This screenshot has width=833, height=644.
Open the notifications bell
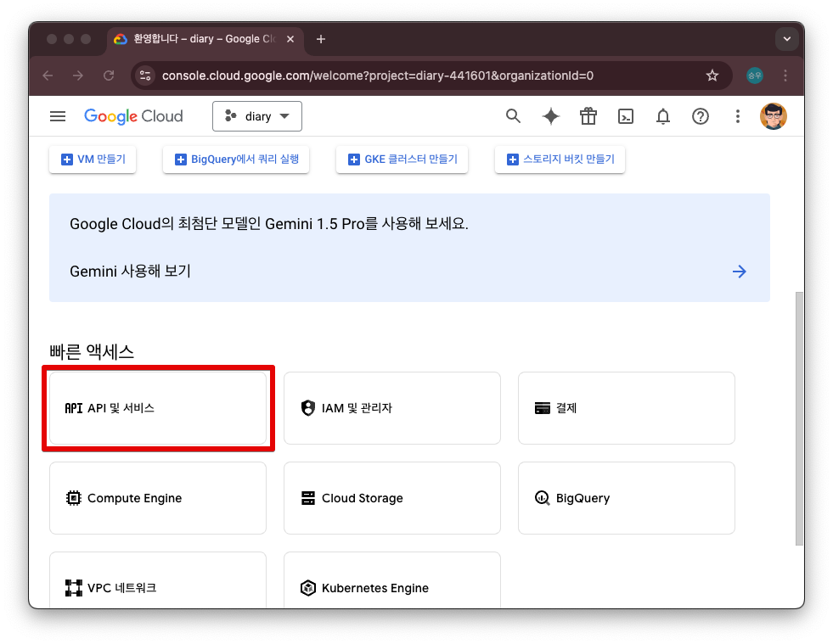point(663,116)
